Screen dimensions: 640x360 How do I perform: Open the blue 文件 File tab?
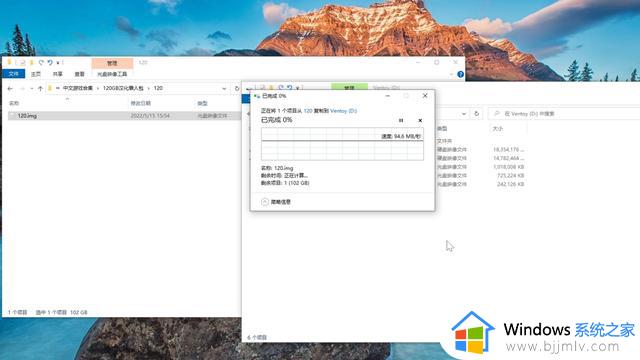pyautogui.click(x=13, y=74)
